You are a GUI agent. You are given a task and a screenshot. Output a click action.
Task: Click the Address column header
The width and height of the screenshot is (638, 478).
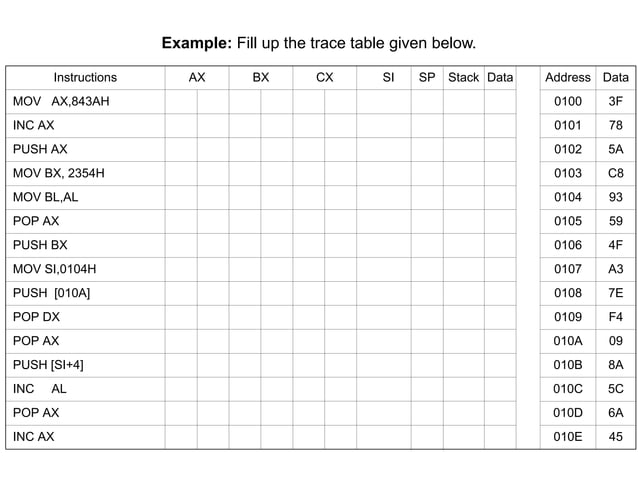568,77
